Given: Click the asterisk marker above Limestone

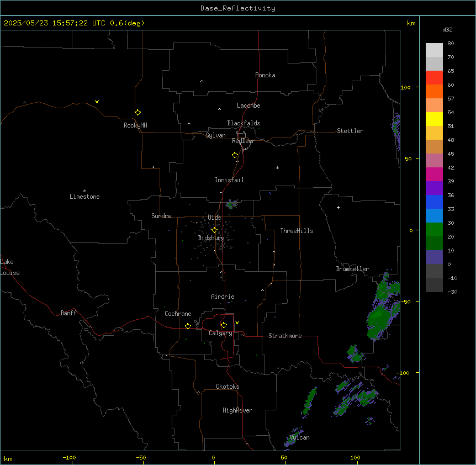Looking at the screenshot, I should pyautogui.click(x=84, y=191).
